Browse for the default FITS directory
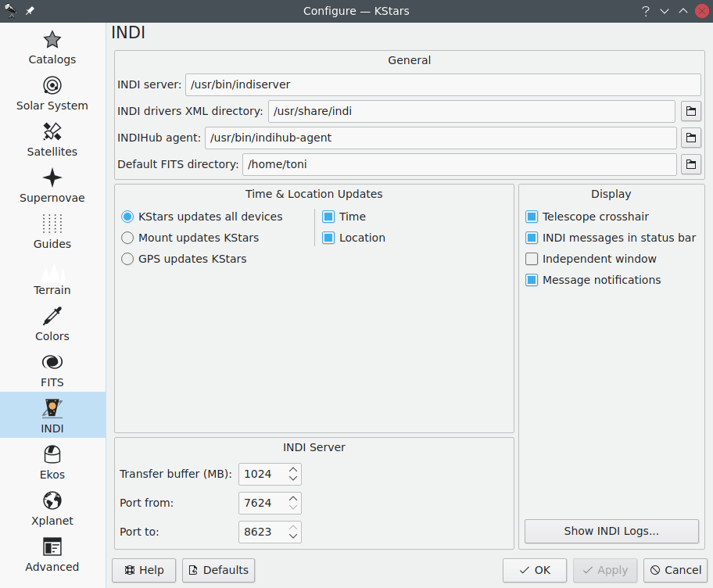 pyautogui.click(x=690, y=164)
